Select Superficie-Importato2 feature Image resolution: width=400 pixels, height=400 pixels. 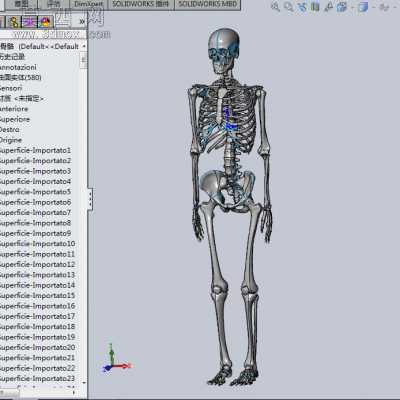pyautogui.click(x=35, y=161)
